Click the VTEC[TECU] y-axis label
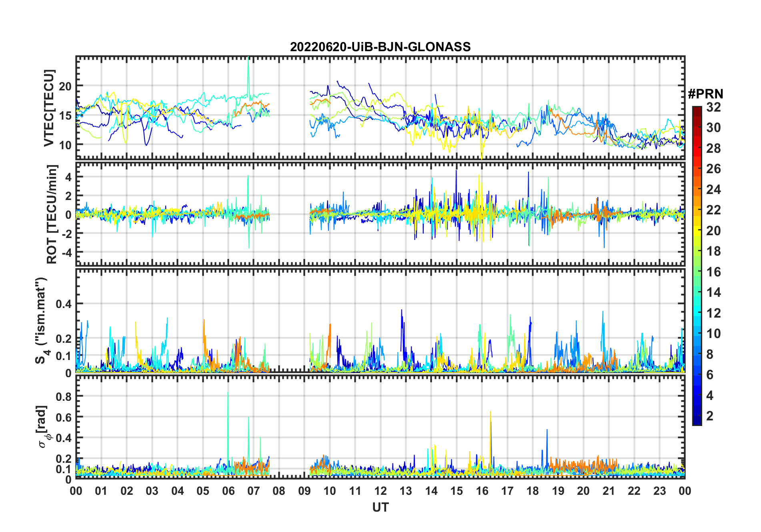Screen dimensions: 761x532 pos(49,108)
